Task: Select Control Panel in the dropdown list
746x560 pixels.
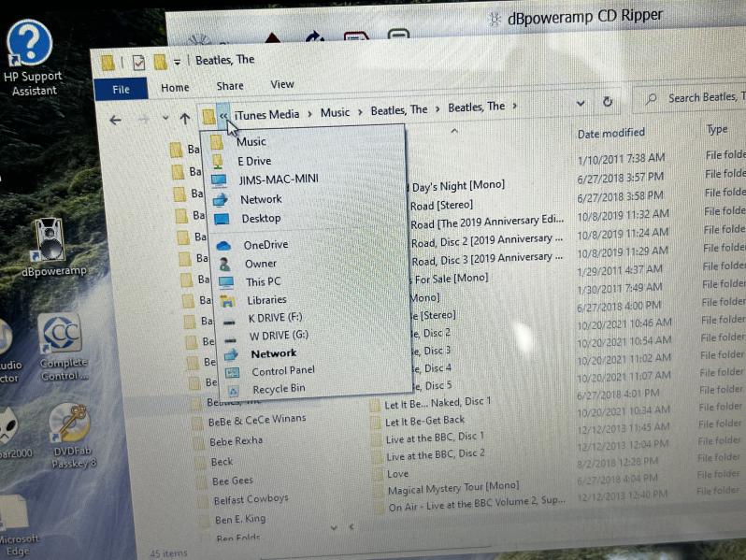Action: [x=282, y=371]
